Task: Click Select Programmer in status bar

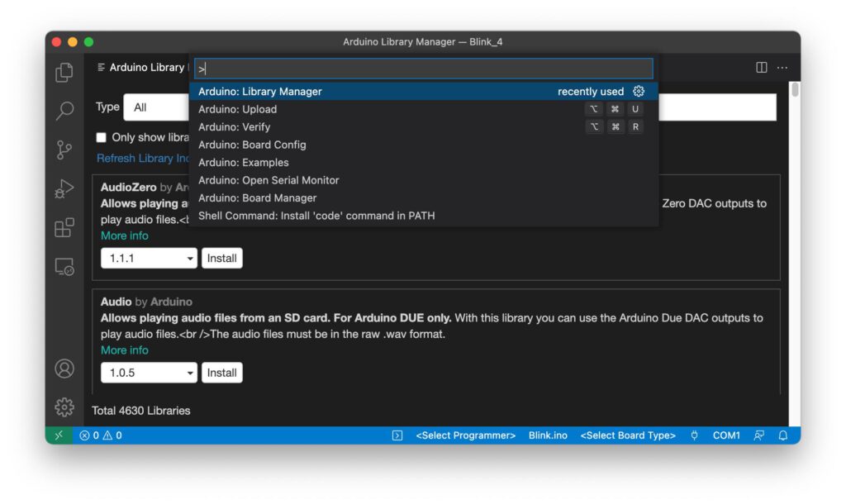Action: 466,435
